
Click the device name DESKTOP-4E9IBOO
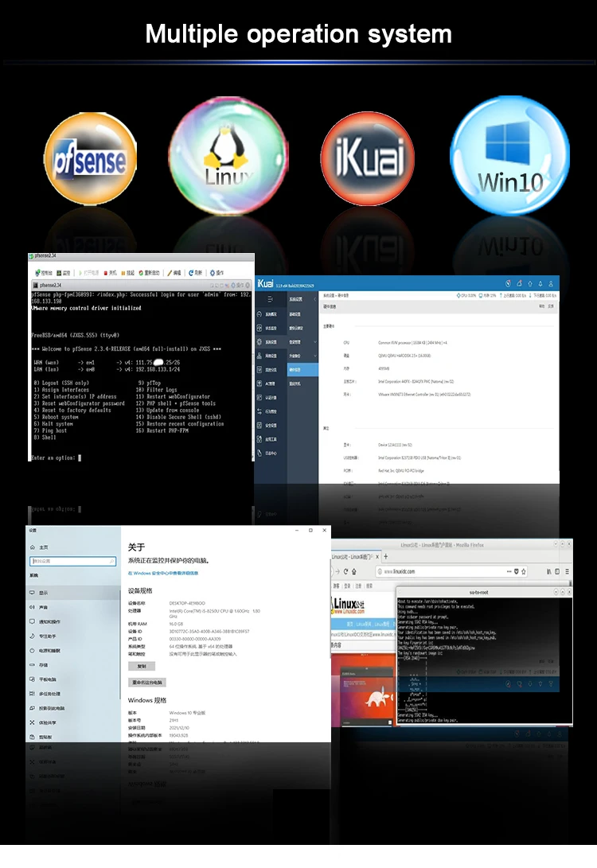186,603
